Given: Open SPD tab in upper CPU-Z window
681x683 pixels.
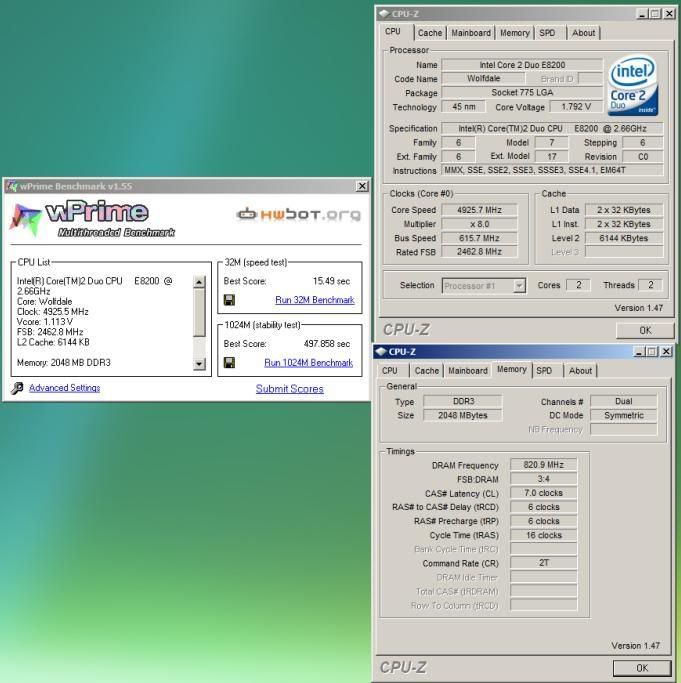Looking at the screenshot, I should click(x=550, y=33).
